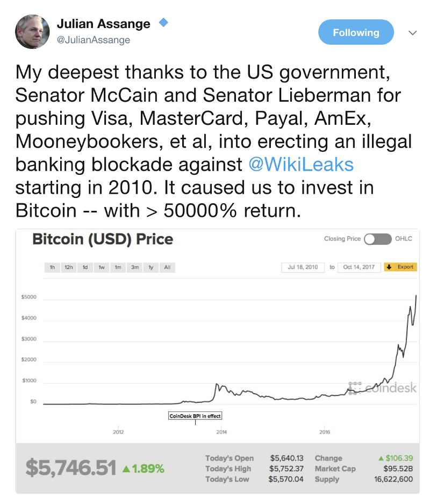Open the @WikiLeaks mention link
This screenshot has height=504, width=430.
(x=301, y=164)
